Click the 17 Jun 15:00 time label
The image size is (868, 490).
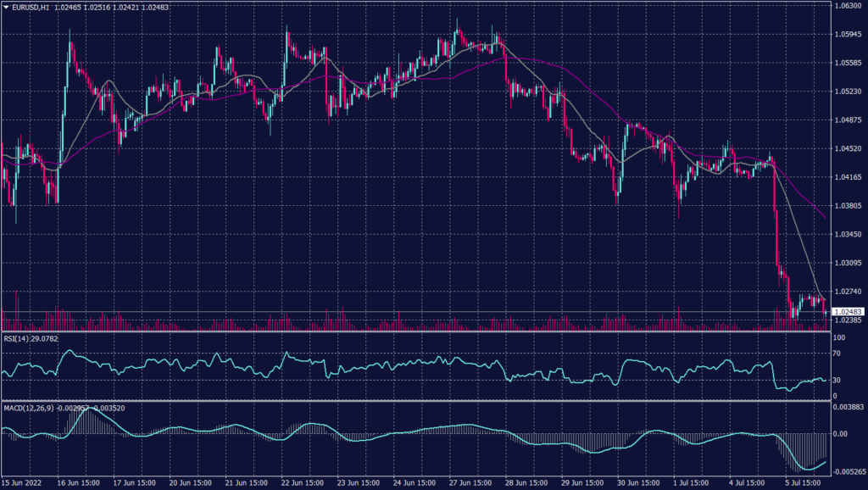131,483
